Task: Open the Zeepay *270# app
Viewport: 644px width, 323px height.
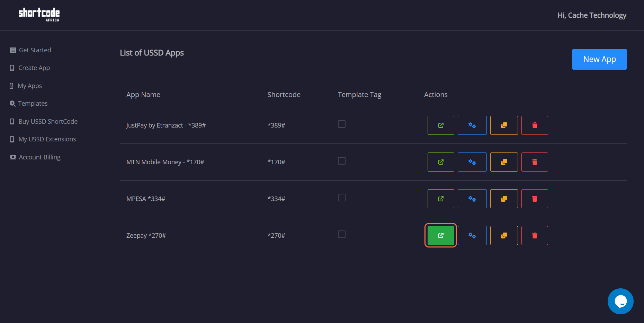Action: point(441,235)
